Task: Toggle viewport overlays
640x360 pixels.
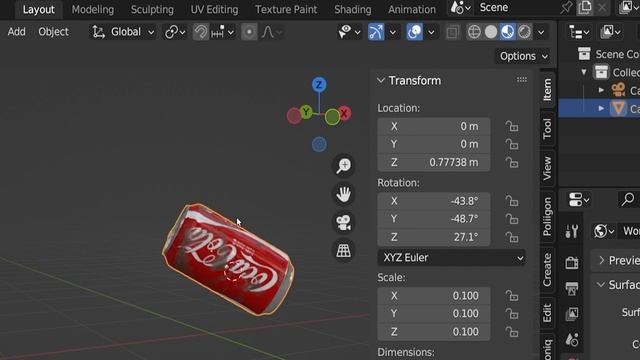Action: 415,32
